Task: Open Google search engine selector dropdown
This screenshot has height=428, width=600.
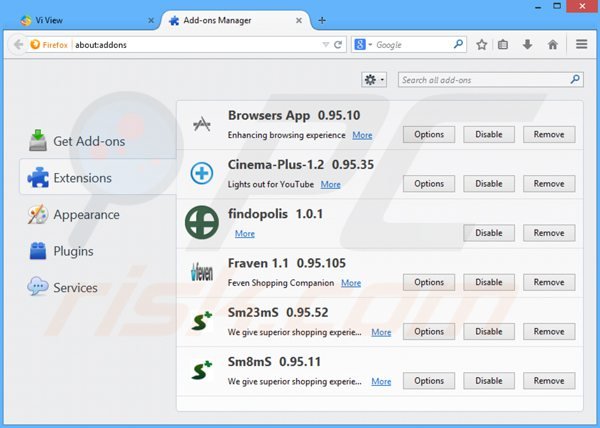Action: [x=363, y=45]
